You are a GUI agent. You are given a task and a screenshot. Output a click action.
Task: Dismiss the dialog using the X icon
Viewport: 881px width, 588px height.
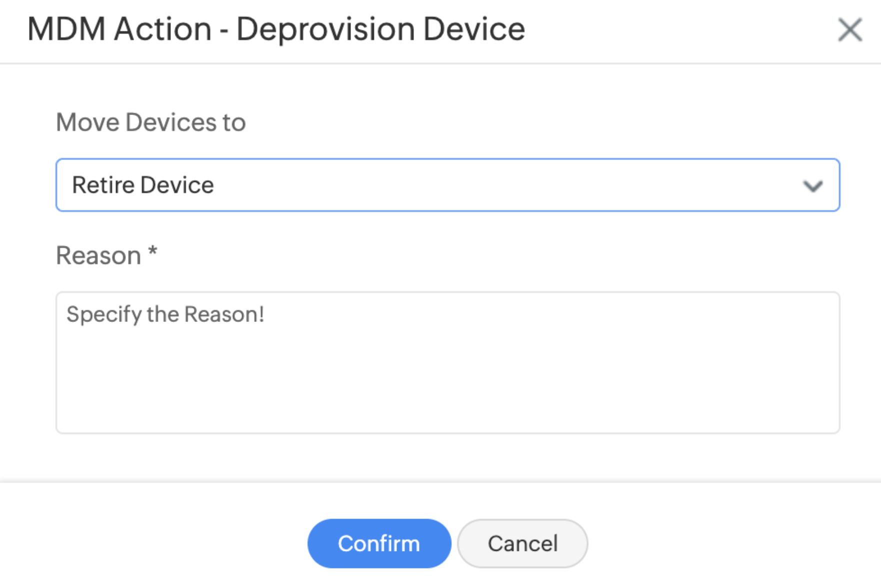point(850,30)
